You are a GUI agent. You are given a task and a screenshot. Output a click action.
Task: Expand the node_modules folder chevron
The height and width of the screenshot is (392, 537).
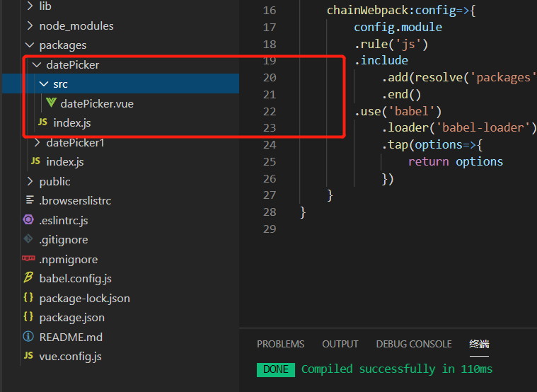pyautogui.click(x=30, y=25)
